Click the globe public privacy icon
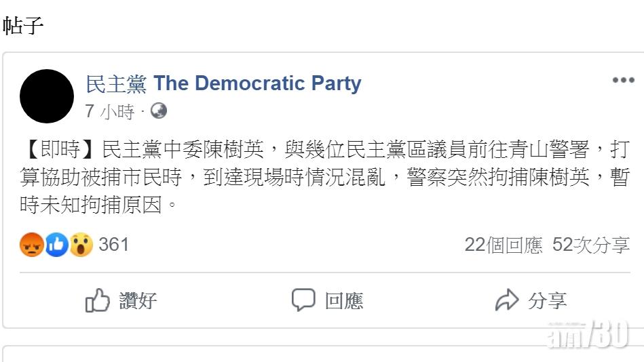Image resolution: width=644 pixels, height=362 pixels. click(158, 111)
